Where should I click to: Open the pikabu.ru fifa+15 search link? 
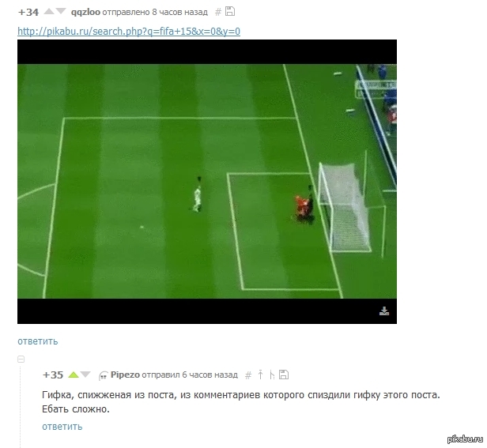(129, 31)
